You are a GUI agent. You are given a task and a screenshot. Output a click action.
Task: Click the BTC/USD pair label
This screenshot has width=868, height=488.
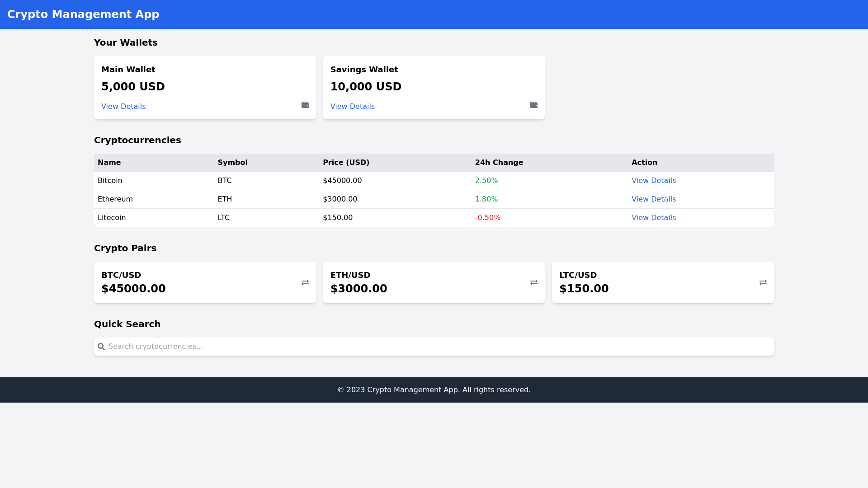click(121, 275)
